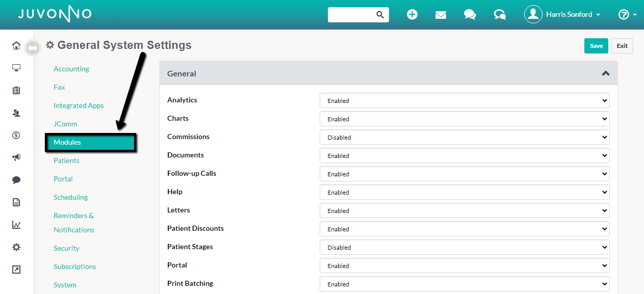Open the home icon in sidebar
Viewport: 644px width, 294px height.
(x=16, y=45)
